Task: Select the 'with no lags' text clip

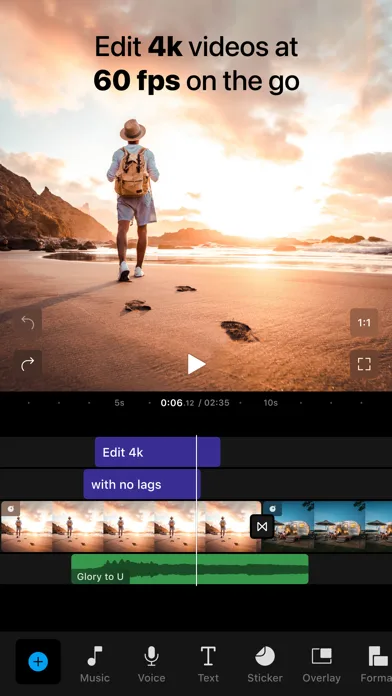Action: pyautogui.click(x=142, y=484)
